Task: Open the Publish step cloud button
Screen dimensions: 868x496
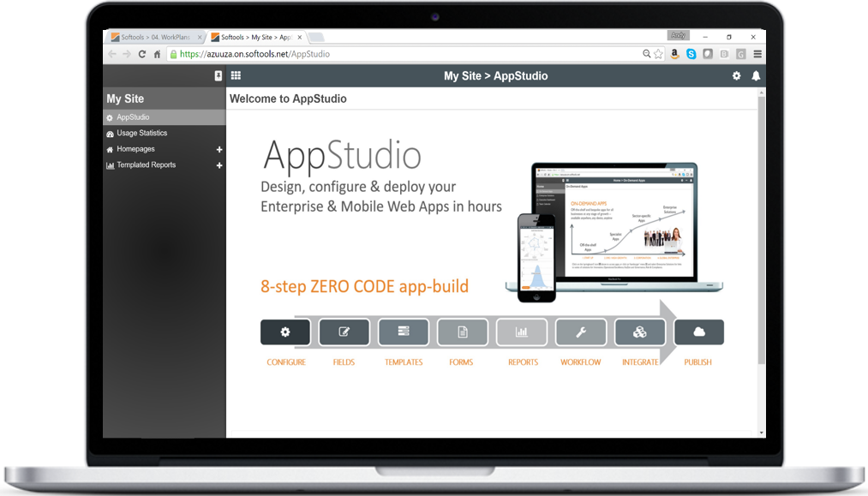Action: 699,332
